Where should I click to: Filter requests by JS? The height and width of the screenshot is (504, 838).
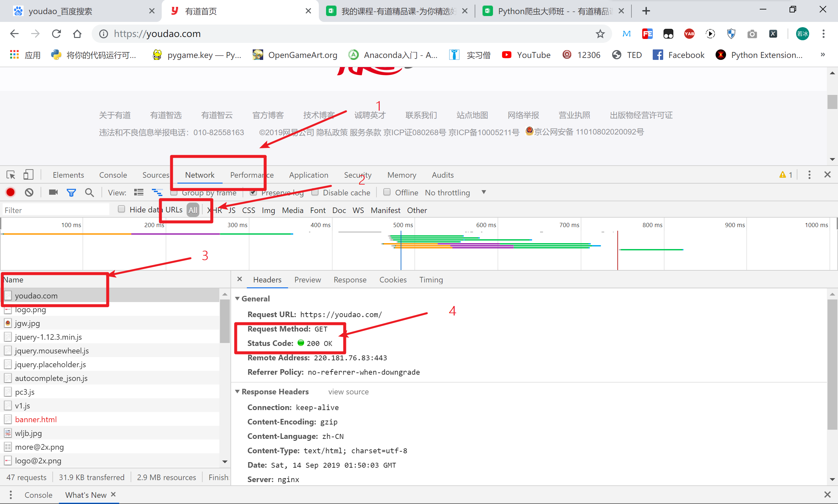tap(232, 210)
